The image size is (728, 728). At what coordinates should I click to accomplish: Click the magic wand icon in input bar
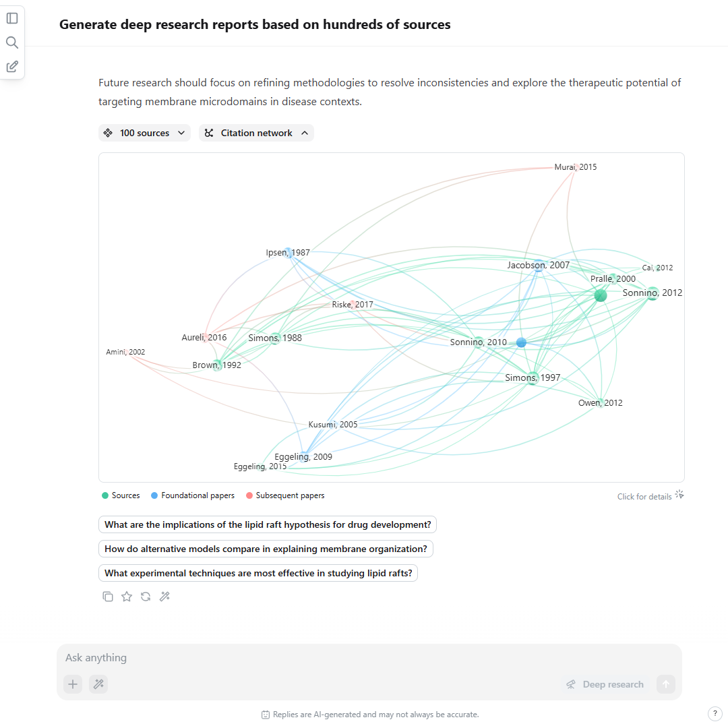coord(98,684)
